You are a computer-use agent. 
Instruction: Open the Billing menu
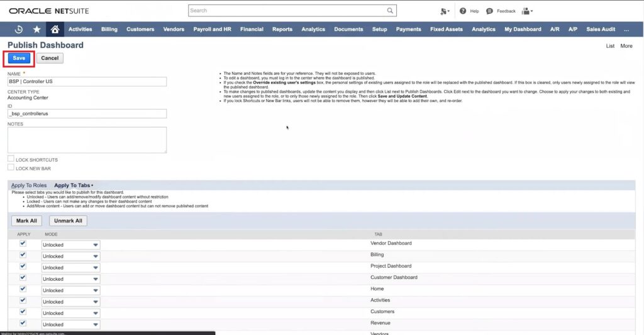[x=109, y=29]
